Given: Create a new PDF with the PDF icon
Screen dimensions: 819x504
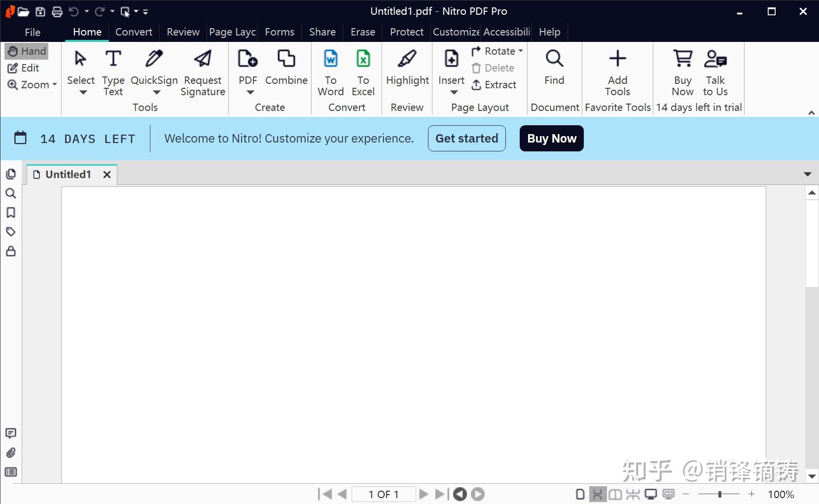Looking at the screenshot, I should 248,59.
